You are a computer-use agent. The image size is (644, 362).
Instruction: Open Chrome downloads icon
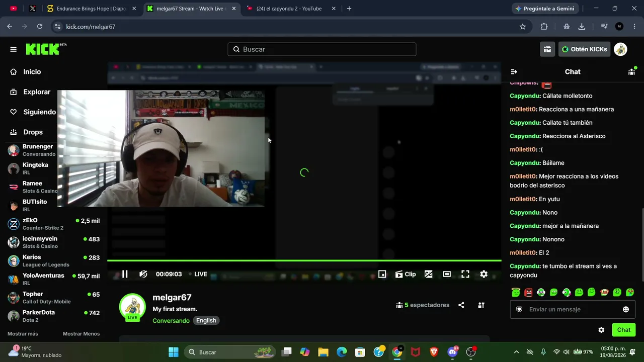pyautogui.click(x=582, y=27)
